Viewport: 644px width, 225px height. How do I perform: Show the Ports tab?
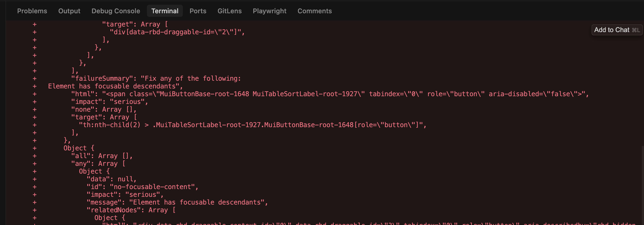(198, 11)
